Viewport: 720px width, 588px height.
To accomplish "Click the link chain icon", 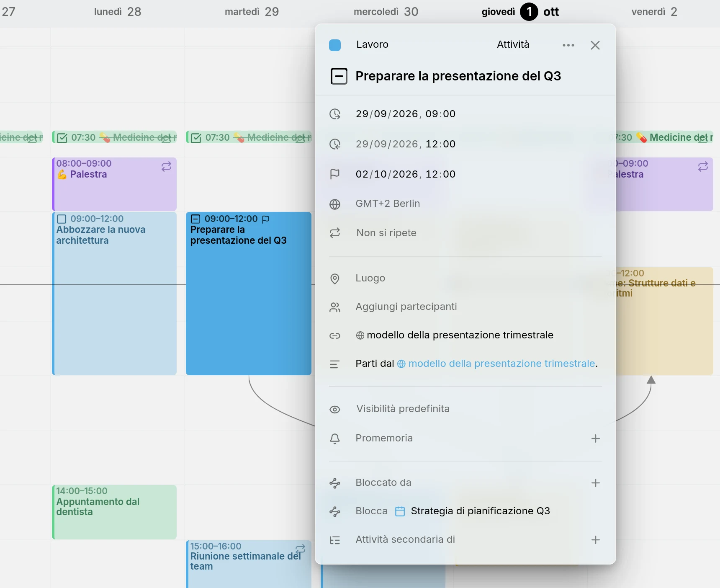I will 335,335.
